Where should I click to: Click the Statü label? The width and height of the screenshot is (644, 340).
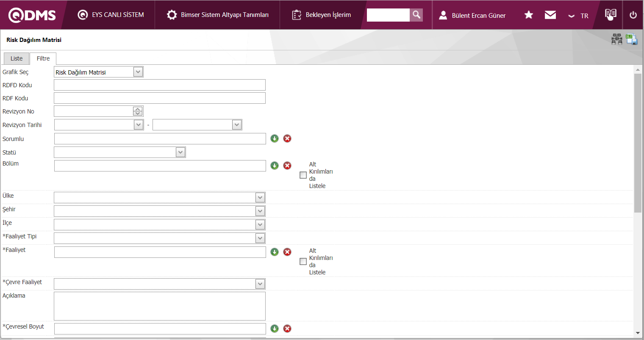pos(9,152)
